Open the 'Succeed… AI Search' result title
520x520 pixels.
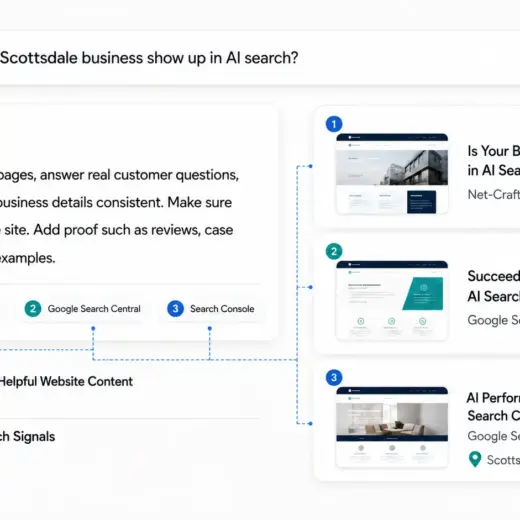click(494, 286)
